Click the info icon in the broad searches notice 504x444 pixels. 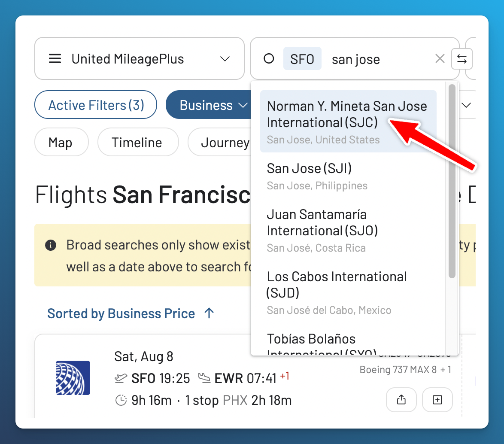pos(51,245)
